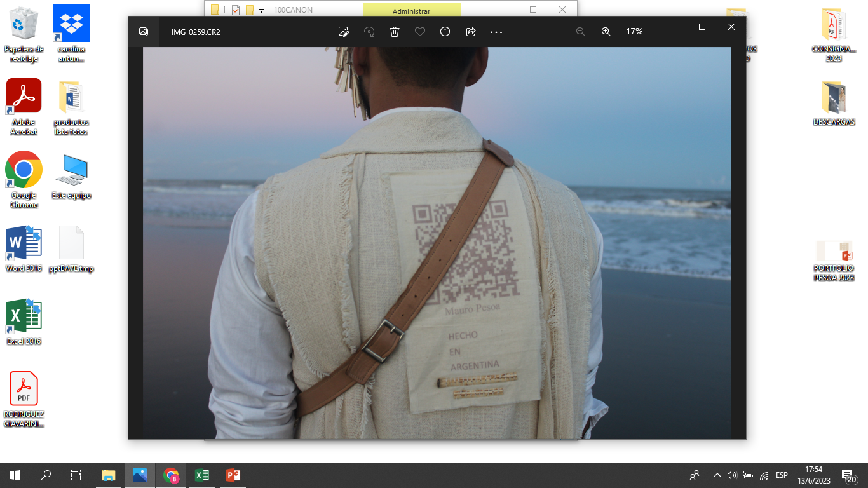
Task: Open Wi-Fi network settings in system tray
Action: (x=764, y=475)
